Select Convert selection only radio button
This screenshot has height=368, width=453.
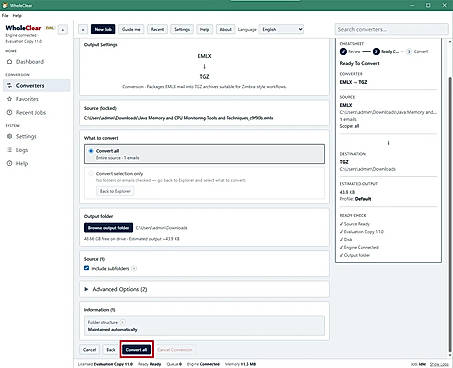(x=91, y=174)
